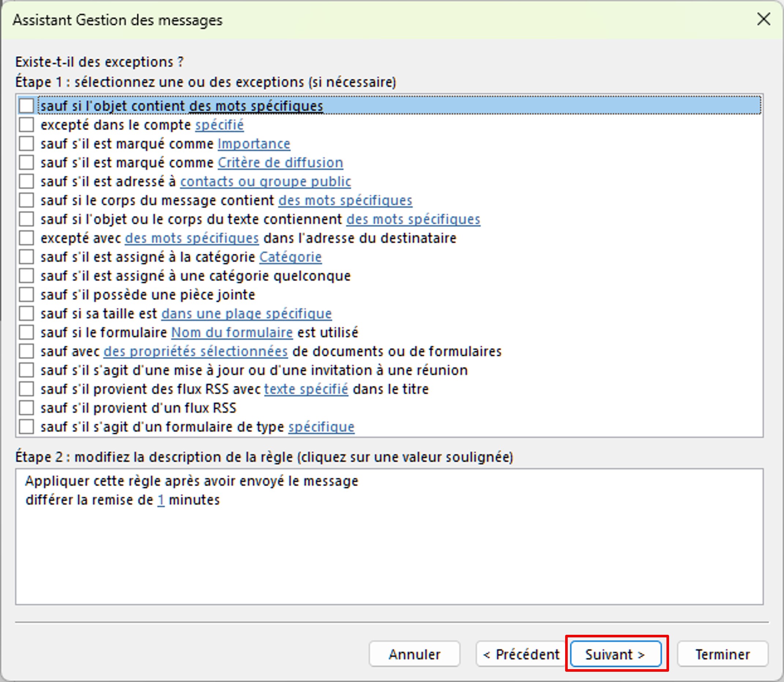Toggle 'sauf s'il est assigné à une catégorie quelconque'
784x682 pixels.
pyautogui.click(x=26, y=276)
